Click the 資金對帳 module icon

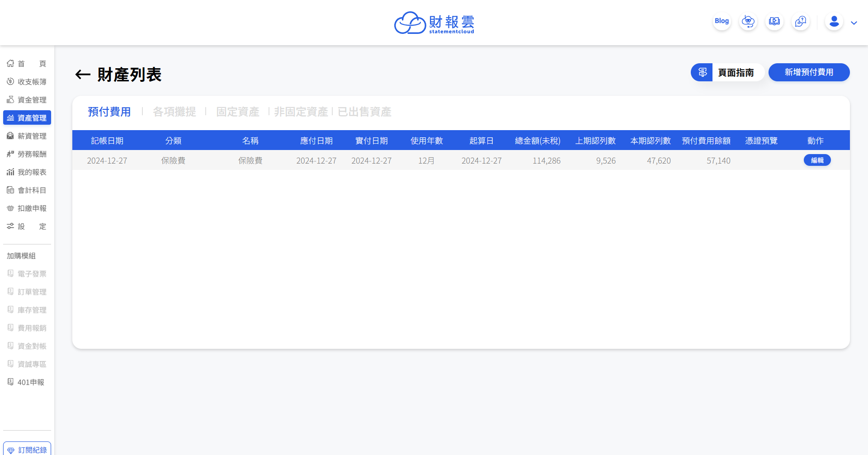tap(10, 346)
